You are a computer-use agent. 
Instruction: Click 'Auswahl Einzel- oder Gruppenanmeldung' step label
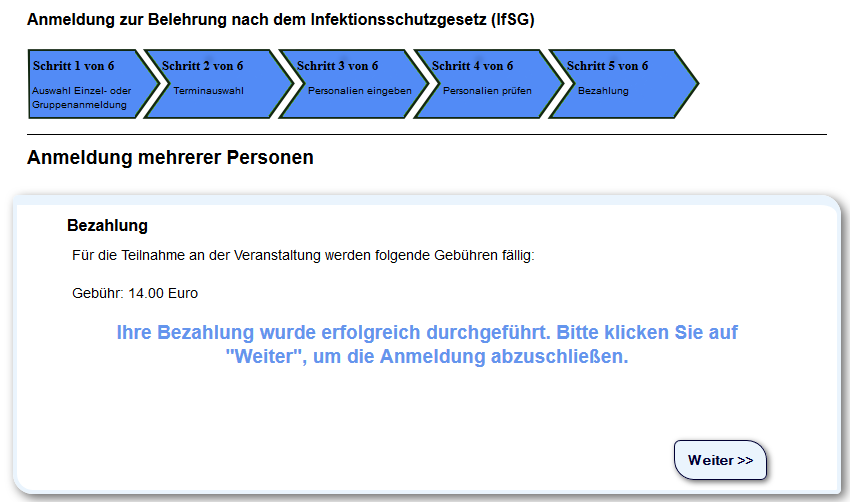(80, 97)
